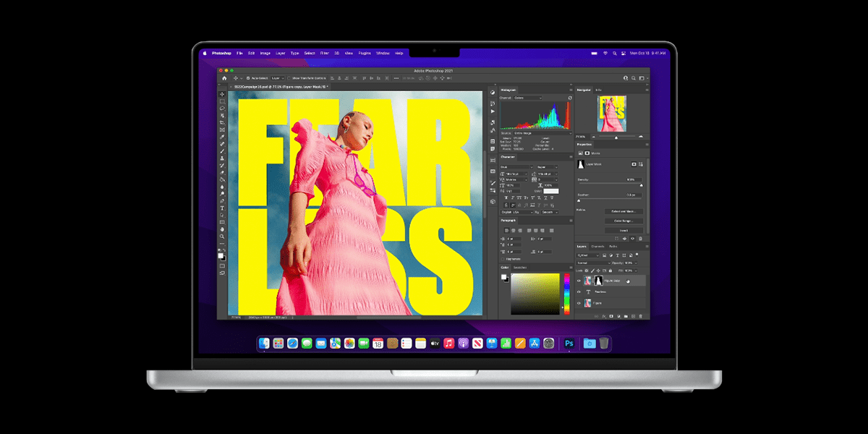Select the Zoom tool in the toolbar
Image resolution: width=868 pixels, height=434 pixels.
(x=223, y=237)
